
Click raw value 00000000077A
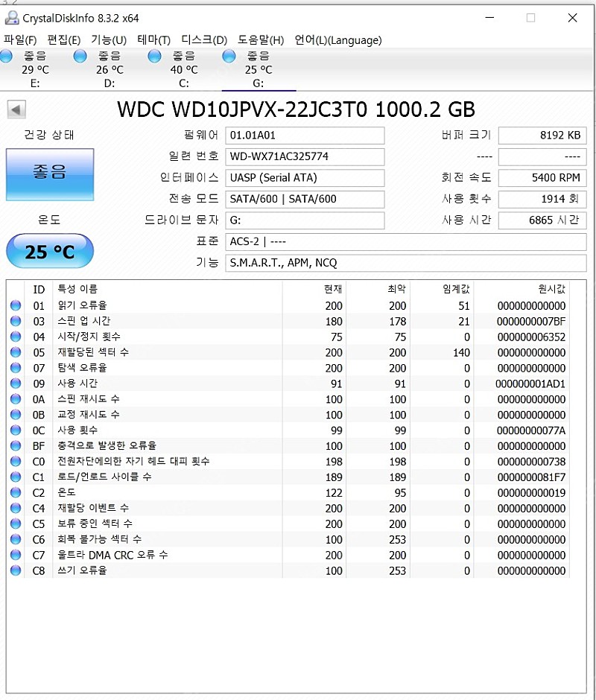(x=531, y=431)
